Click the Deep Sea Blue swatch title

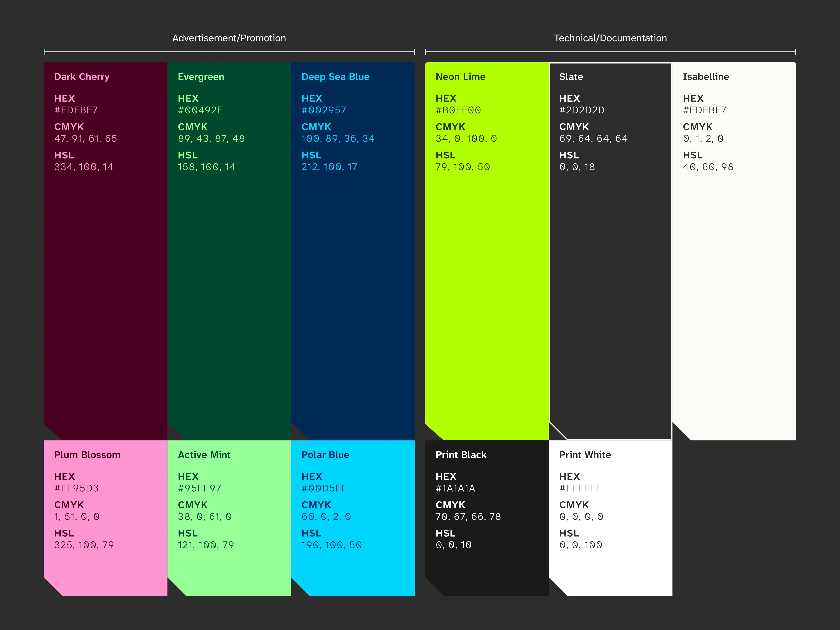[335, 77]
